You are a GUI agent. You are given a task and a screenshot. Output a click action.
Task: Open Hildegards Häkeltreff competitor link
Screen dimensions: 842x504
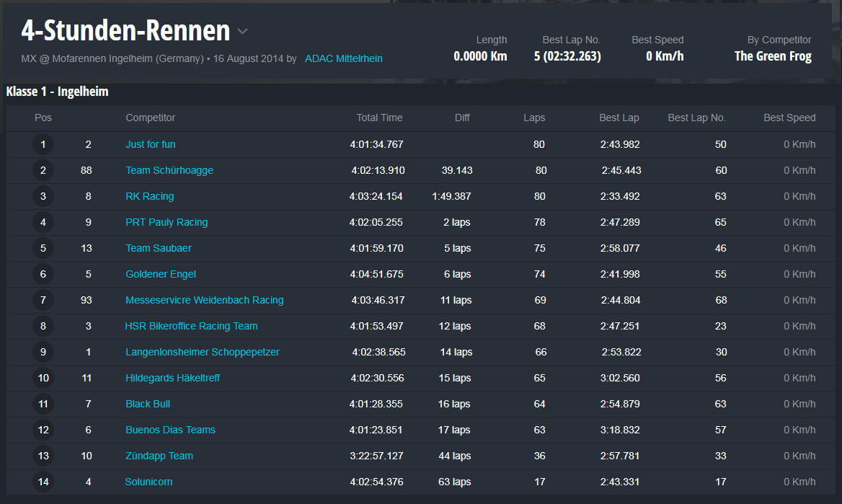(x=173, y=378)
